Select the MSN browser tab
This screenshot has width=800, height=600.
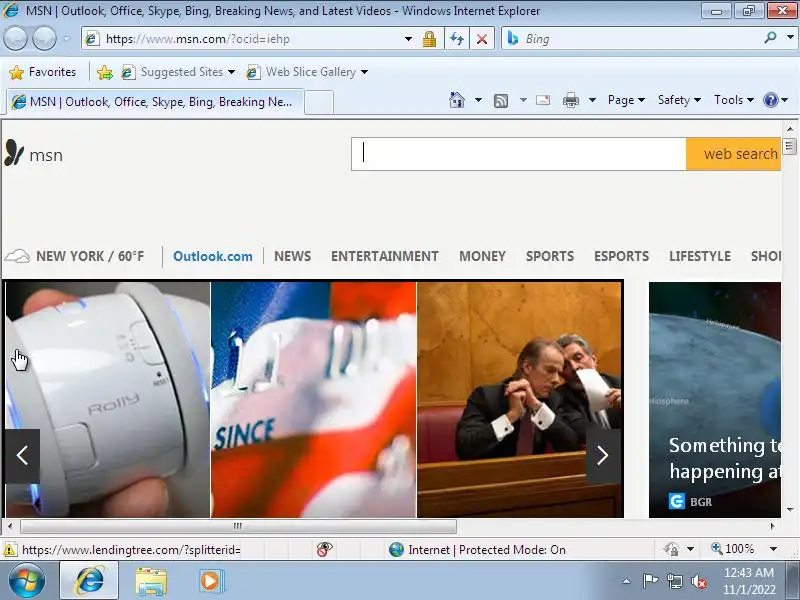point(155,102)
